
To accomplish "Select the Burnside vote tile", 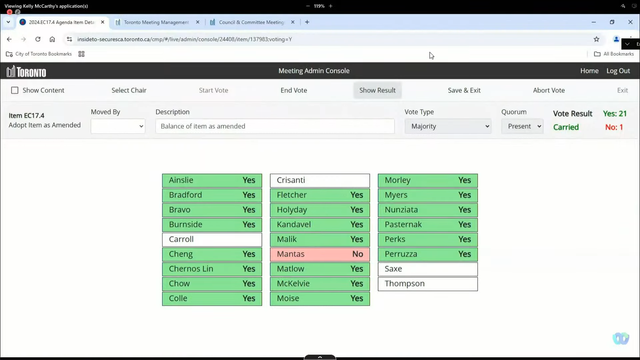I will click(x=212, y=224).
